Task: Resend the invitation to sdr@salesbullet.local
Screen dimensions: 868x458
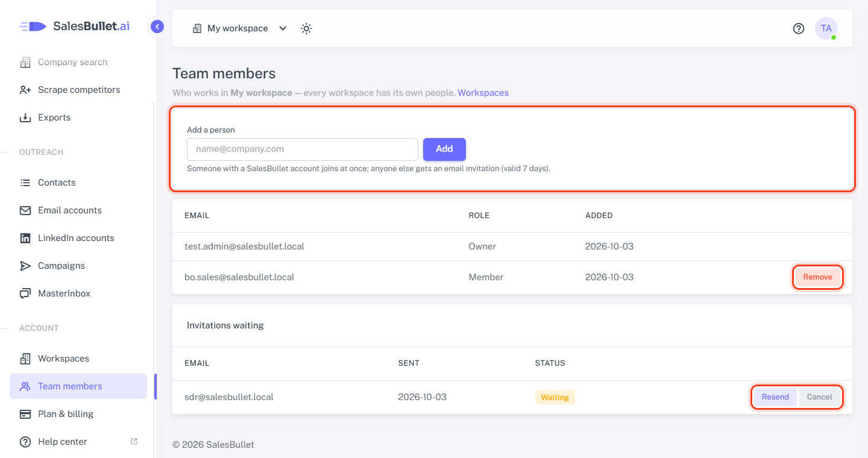Action: click(775, 397)
